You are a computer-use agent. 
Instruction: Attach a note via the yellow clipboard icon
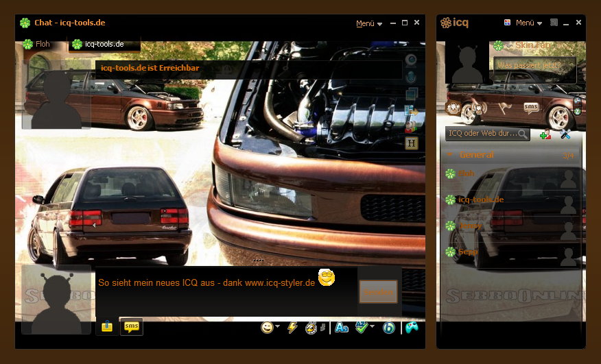click(x=107, y=326)
